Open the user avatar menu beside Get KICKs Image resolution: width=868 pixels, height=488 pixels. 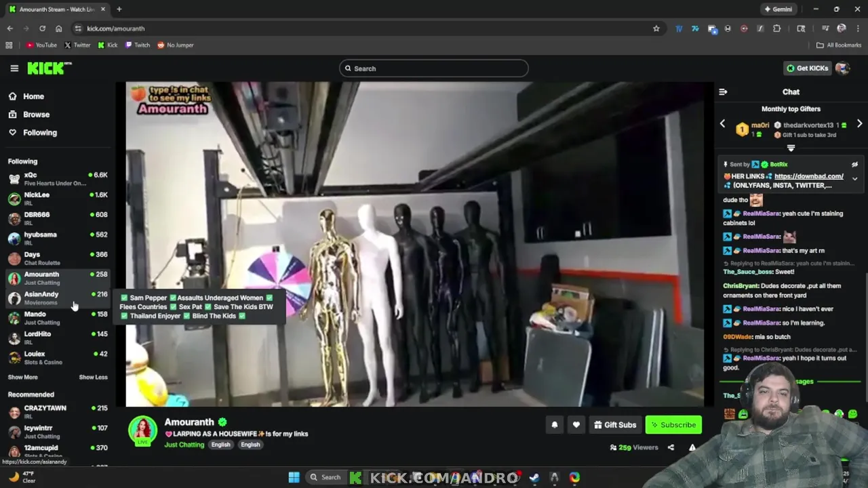click(842, 68)
